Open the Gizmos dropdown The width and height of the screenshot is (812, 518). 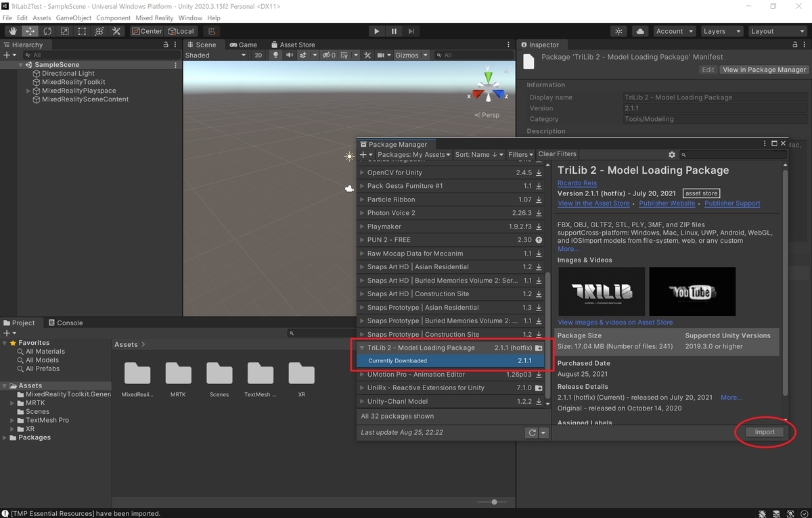click(411, 55)
